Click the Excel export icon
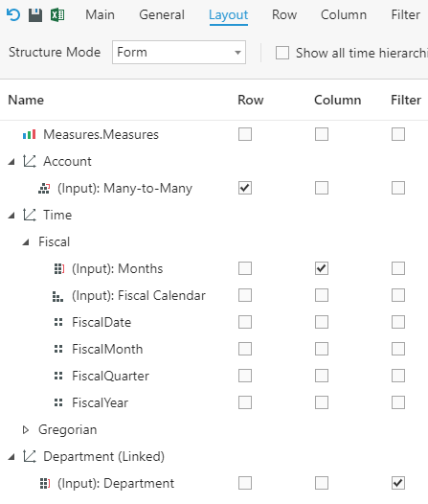This screenshot has height=504, width=428. point(57,14)
